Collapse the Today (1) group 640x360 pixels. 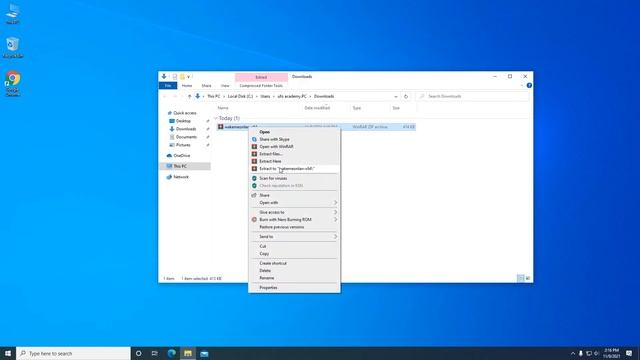(x=216, y=118)
